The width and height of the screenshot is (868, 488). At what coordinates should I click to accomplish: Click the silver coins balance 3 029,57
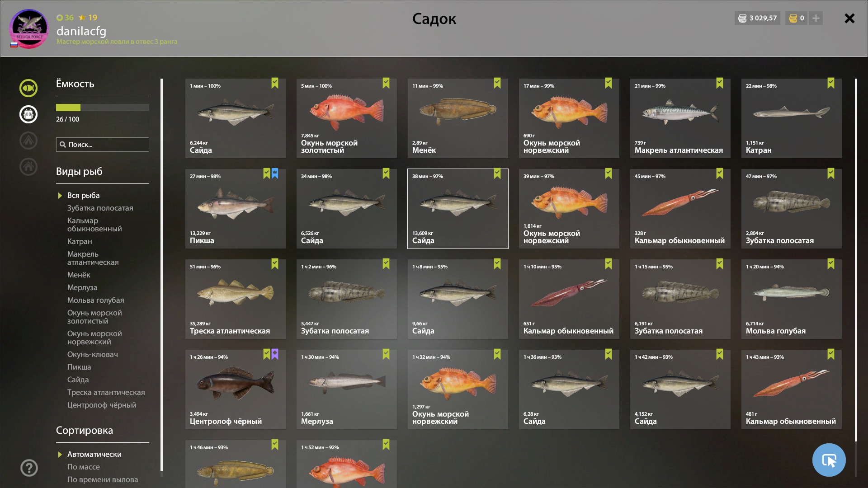757,18
